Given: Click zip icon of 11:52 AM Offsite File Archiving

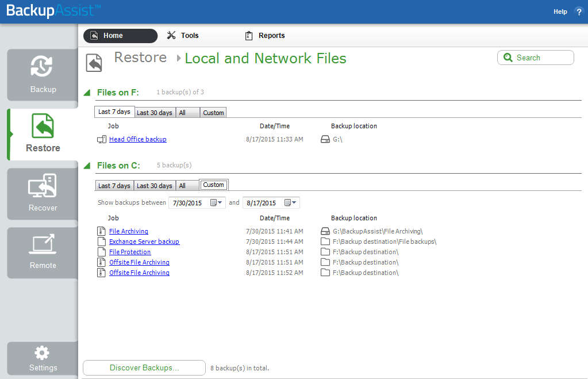Looking at the screenshot, I should pos(101,273).
